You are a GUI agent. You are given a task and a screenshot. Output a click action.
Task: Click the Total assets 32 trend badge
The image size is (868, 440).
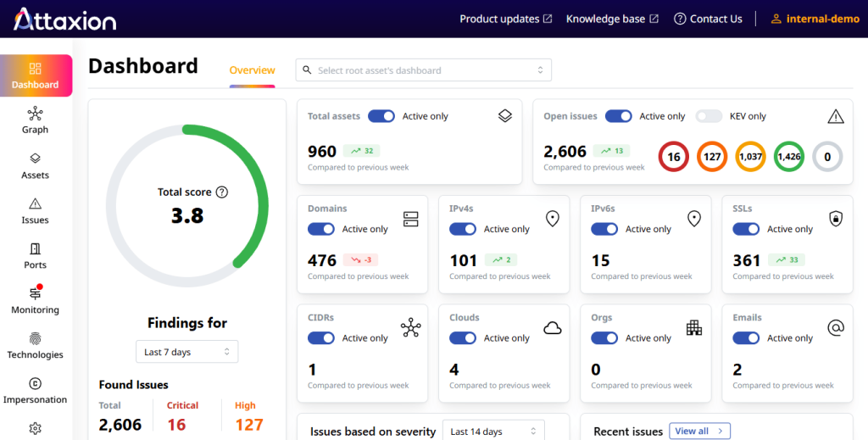tap(361, 151)
